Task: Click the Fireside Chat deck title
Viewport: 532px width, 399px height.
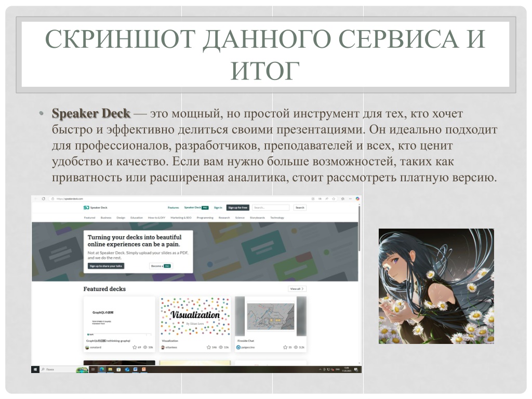Action: pyautogui.click(x=246, y=341)
